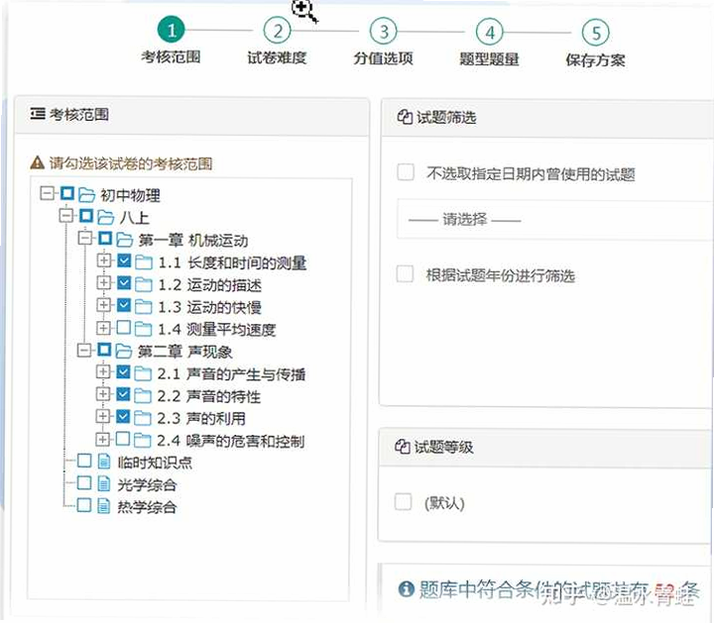The height and width of the screenshot is (623, 714).
Task: Tick the (默认) 试题等级 checkbox
Action: [x=403, y=502]
